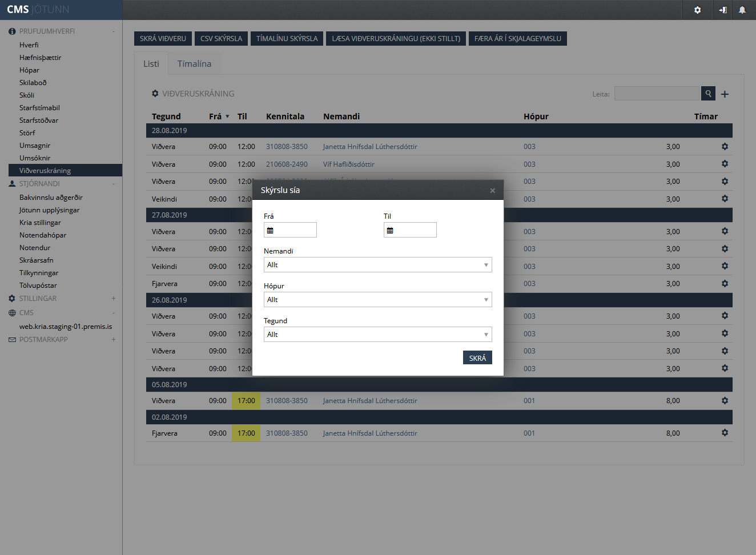Click the search magnifier icon button
This screenshot has height=555, width=756.
tap(708, 94)
